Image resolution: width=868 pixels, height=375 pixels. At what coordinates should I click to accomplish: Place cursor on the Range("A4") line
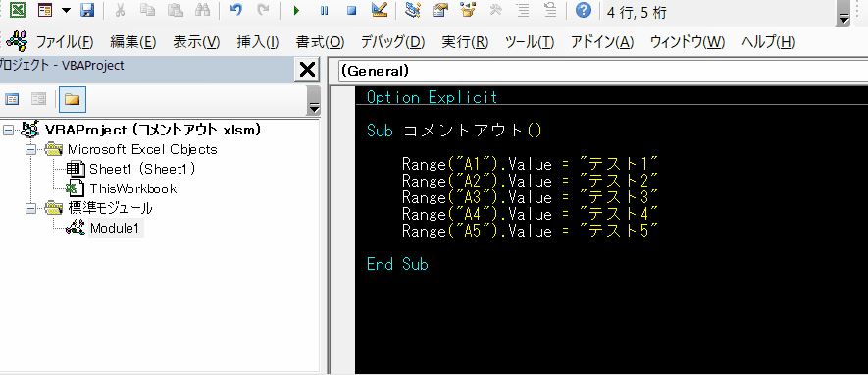click(531, 214)
